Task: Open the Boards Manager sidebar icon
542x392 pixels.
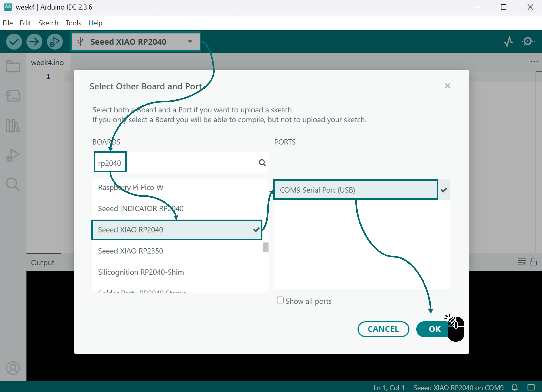Action: 13,96
